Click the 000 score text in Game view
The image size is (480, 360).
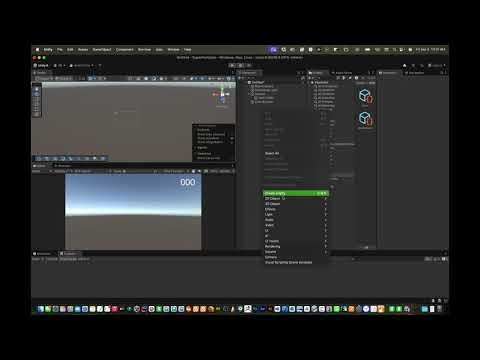(188, 182)
